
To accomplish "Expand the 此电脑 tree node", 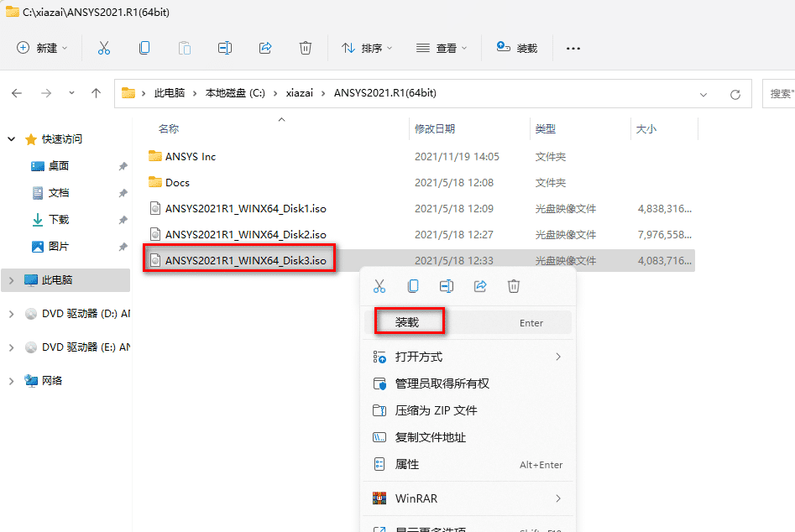I will point(12,280).
